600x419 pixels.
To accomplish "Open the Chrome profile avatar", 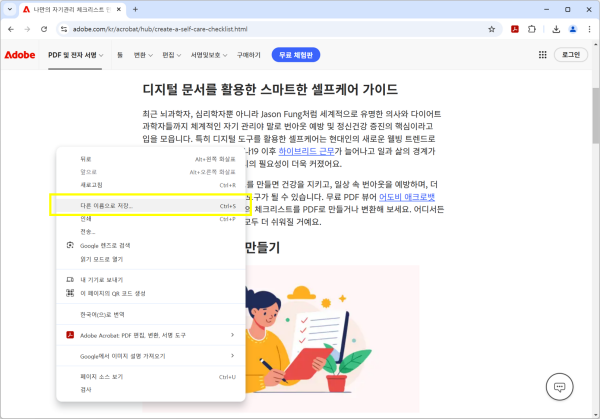I will 573,29.
